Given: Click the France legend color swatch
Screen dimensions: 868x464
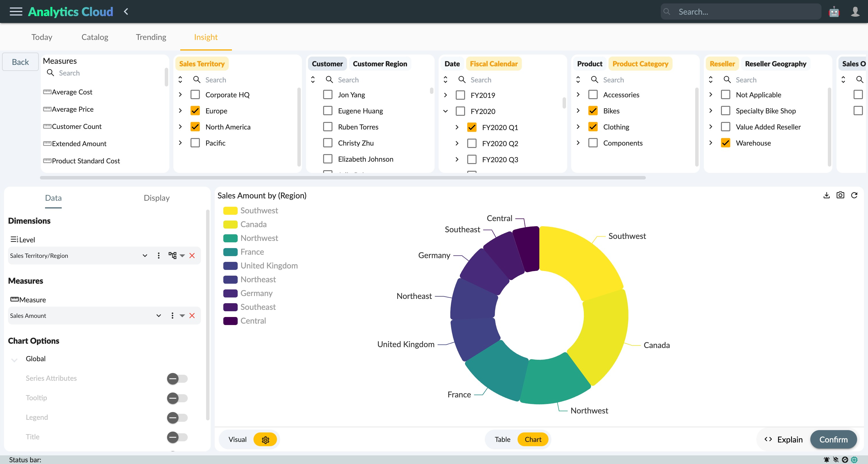Looking at the screenshot, I should 230,252.
